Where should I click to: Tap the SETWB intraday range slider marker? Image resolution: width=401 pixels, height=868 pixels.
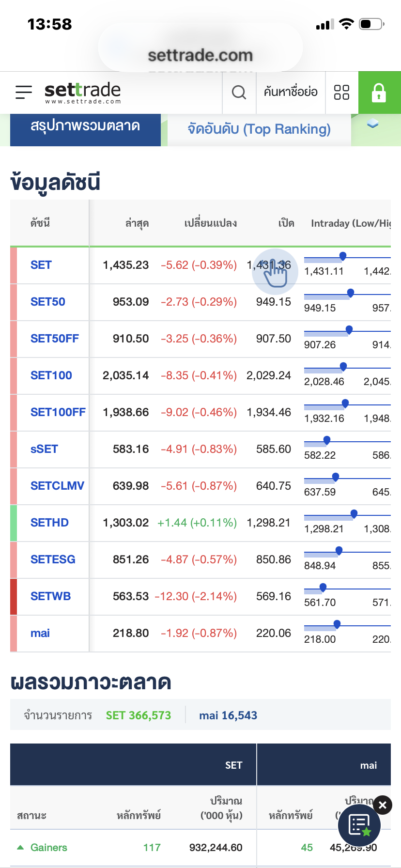pyautogui.click(x=323, y=588)
